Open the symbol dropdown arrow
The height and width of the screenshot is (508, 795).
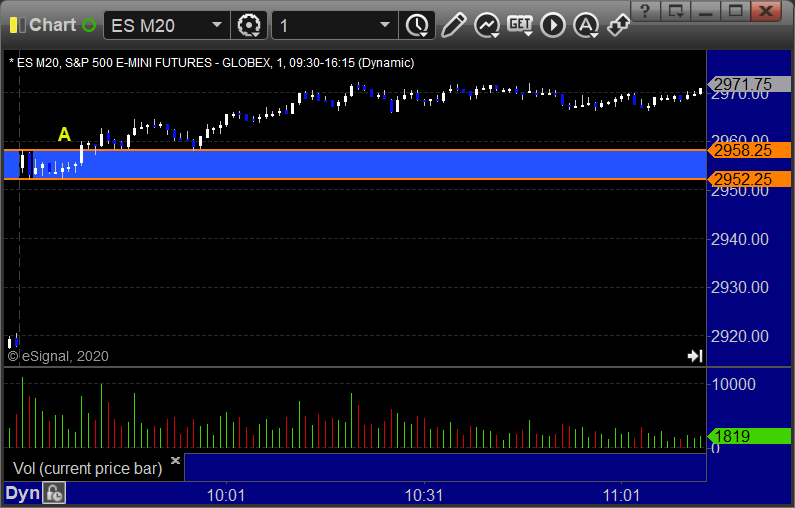coord(217,25)
